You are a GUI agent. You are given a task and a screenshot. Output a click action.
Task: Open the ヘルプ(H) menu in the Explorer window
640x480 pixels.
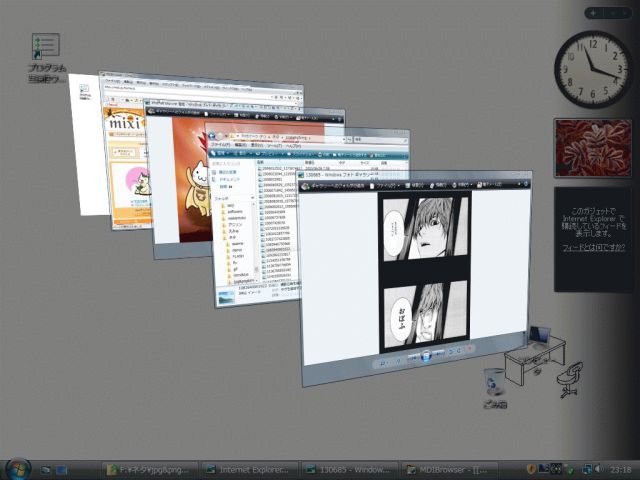click(x=293, y=145)
